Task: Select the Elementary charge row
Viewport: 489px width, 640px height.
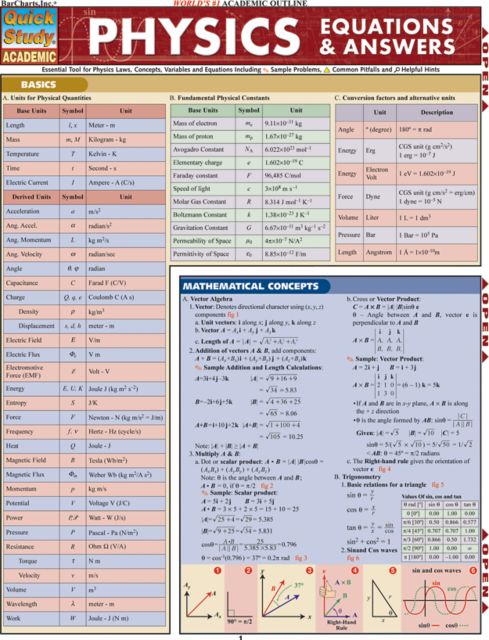Action: [x=250, y=162]
